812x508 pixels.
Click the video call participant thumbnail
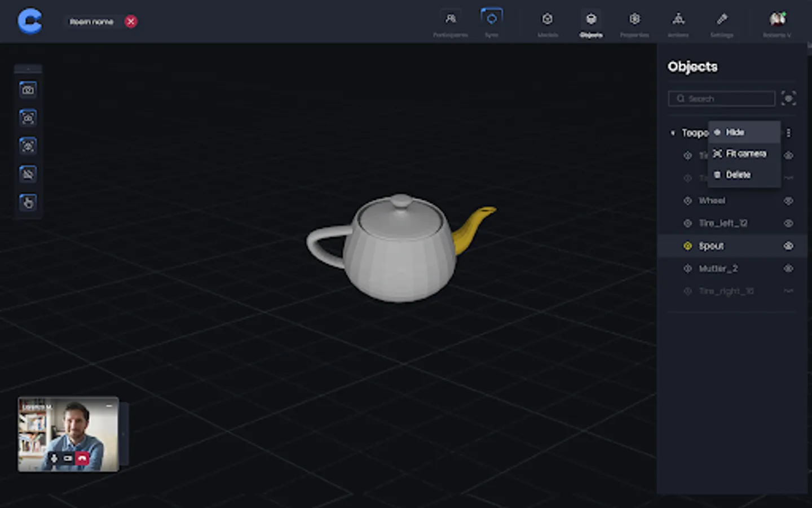68,434
